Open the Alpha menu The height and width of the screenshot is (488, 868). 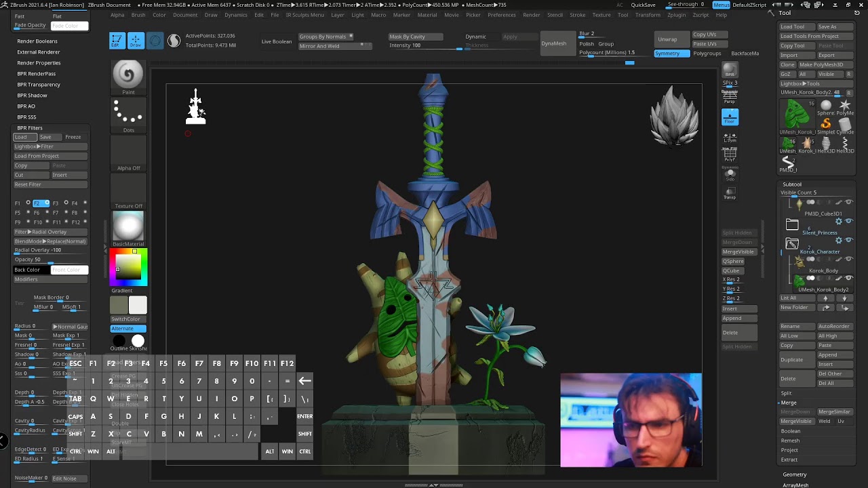(x=117, y=15)
